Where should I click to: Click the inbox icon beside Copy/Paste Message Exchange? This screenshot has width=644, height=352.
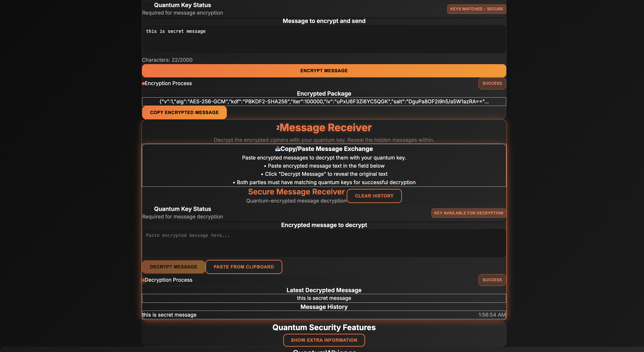pyautogui.click(x=277, y=149)
